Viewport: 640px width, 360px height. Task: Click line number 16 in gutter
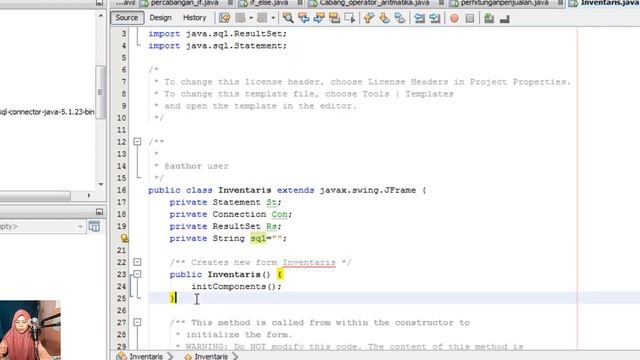point(121,190)
